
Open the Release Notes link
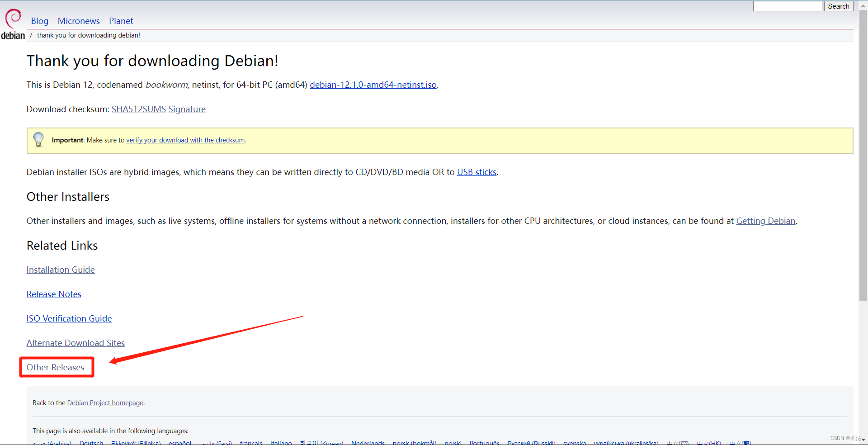coord(54,294)
